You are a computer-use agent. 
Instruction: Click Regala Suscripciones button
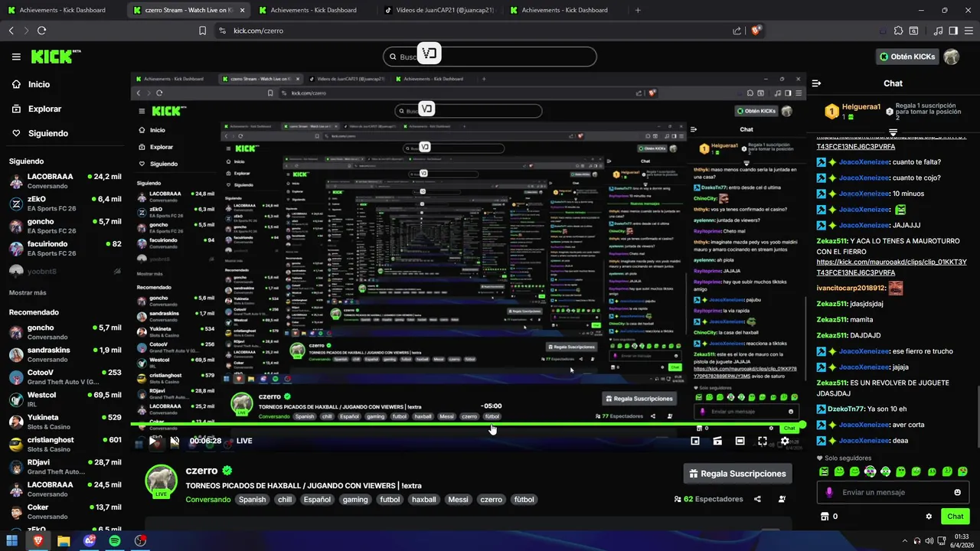click(x=737, y=474)
